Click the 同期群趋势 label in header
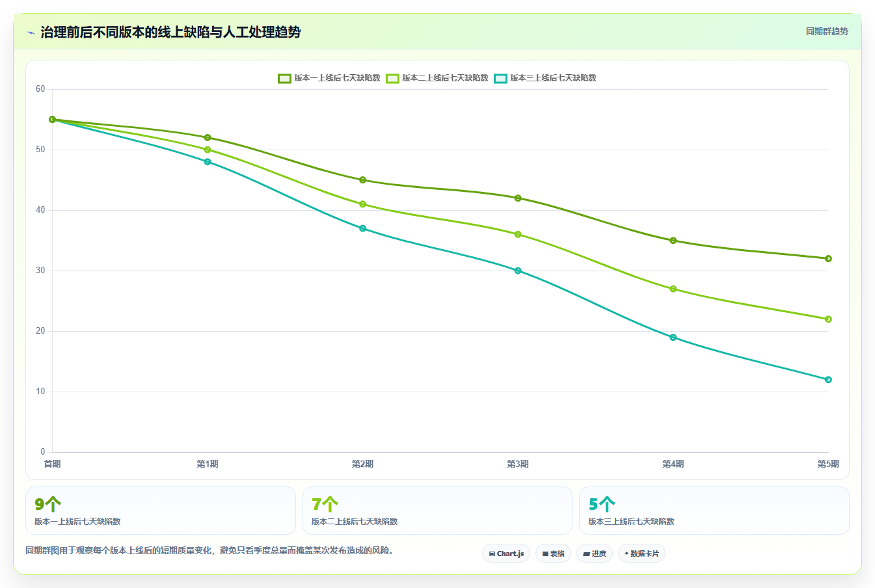 [827, 31]
